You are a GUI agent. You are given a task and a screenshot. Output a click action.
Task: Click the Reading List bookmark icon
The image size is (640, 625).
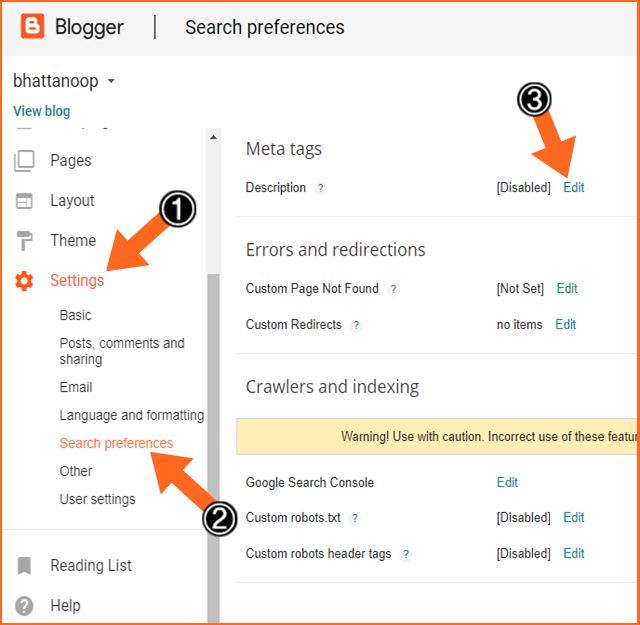tap(25, 566)
